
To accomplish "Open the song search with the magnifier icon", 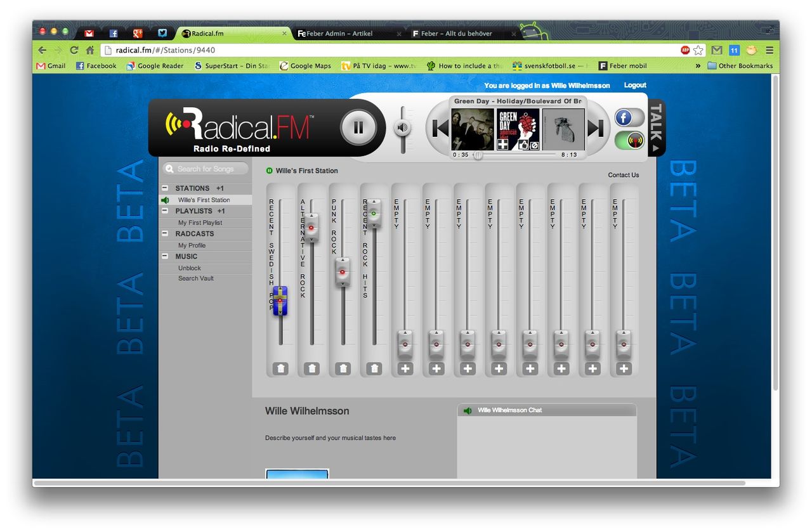I will pos(169,168).
